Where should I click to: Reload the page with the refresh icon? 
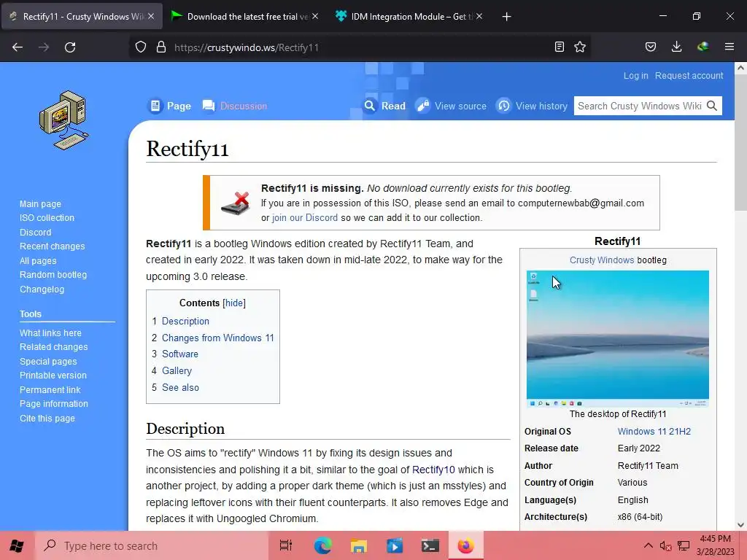[70, 47]
